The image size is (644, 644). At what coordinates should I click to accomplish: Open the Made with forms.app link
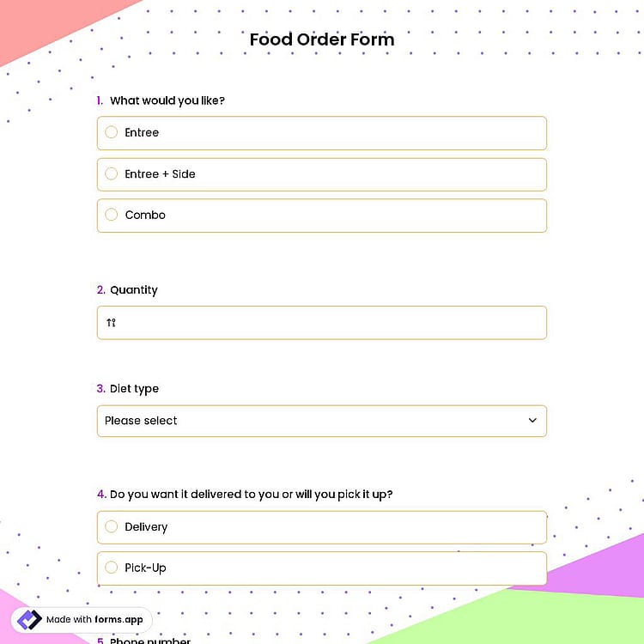(x=82, y=619)
